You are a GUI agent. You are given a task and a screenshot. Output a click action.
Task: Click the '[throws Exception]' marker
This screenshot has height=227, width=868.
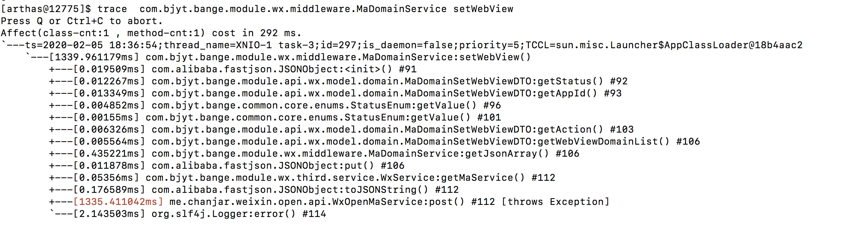coord(556,202)
